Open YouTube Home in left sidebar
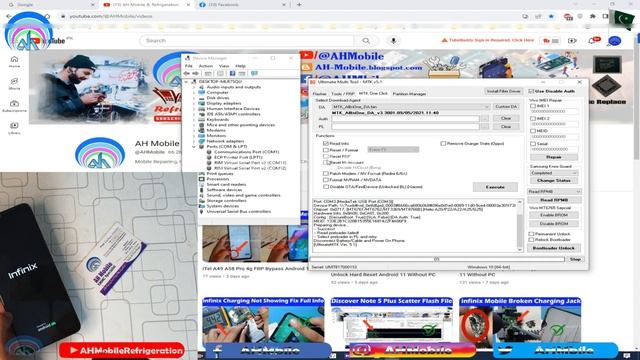The width and height of the screenshot is (640, 360). coord(14,62)
